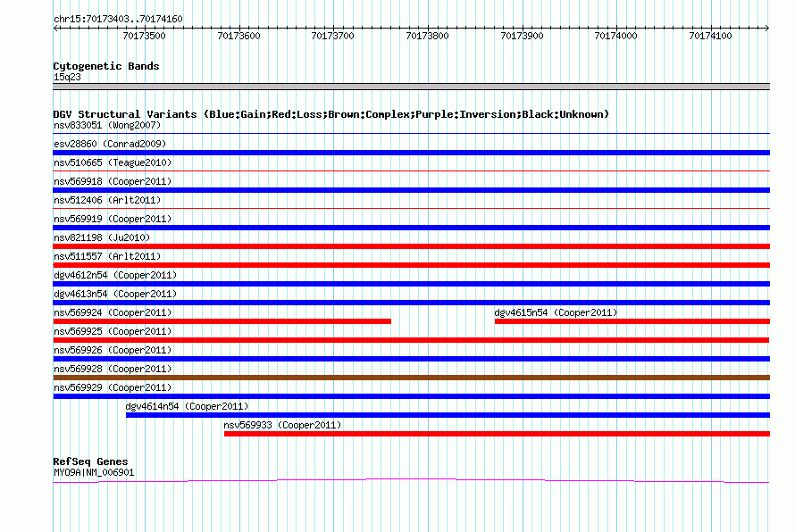Select the dgv4613n54 blue gain bar
This screenshot has width=795, height=532.
tap(411, 303)
